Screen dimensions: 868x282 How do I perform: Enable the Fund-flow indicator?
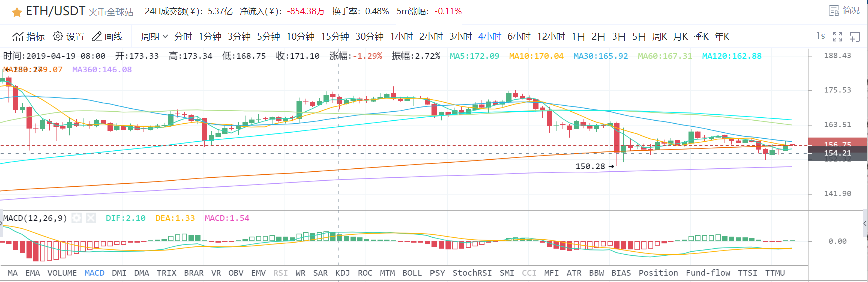[708, 273]
